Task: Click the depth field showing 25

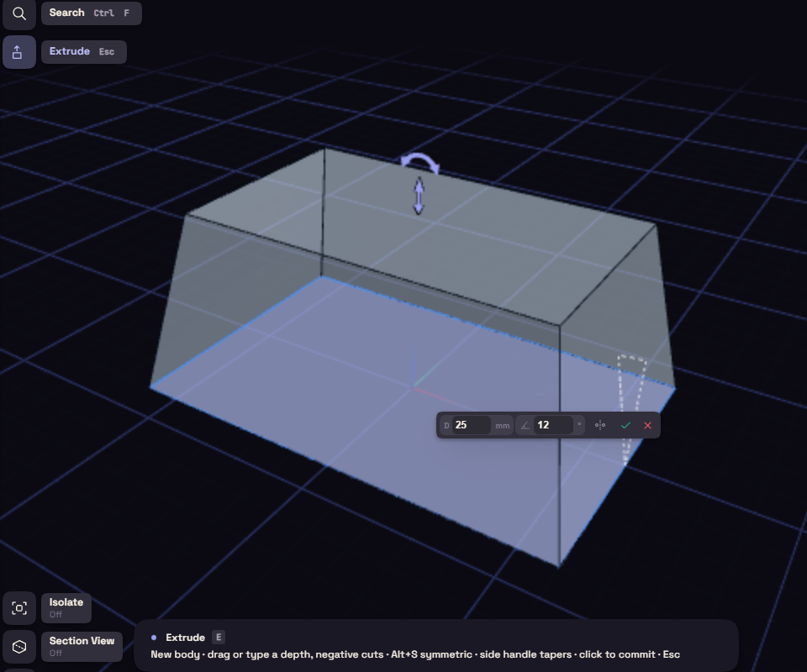Action: coord(471,425)
